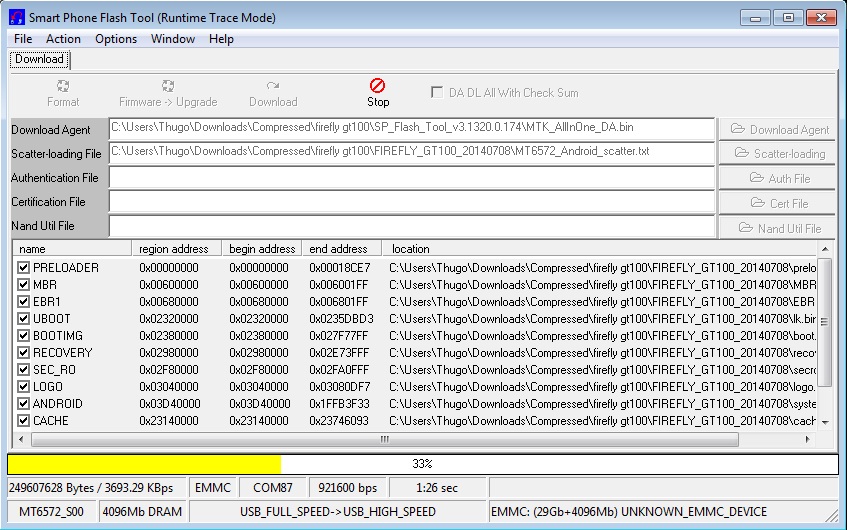Click UBOOT end address 0x0235DBD3
Screen dimensions: 847x530
[x=341, y=319]
